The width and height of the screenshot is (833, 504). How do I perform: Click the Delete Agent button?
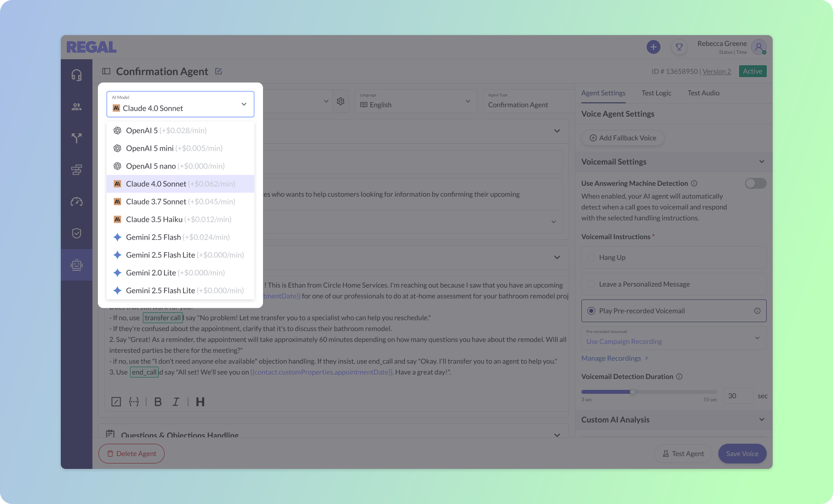[132, 454]
